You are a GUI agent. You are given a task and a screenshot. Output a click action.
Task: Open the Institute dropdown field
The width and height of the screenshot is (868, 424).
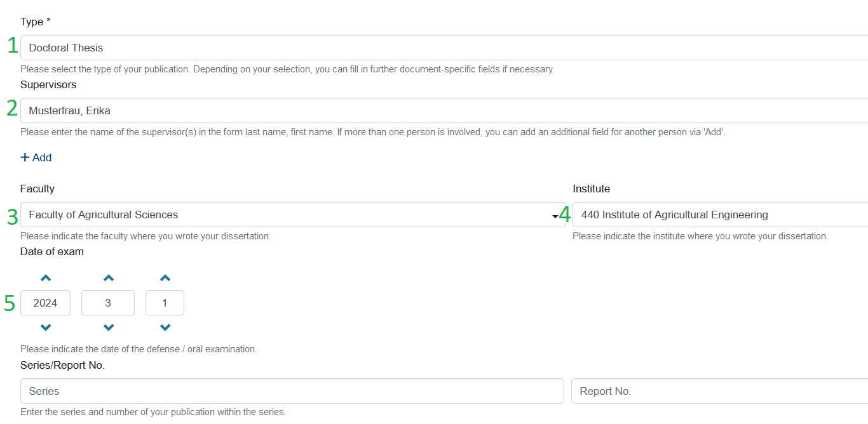pyautogui.click(x=719, y=215)
